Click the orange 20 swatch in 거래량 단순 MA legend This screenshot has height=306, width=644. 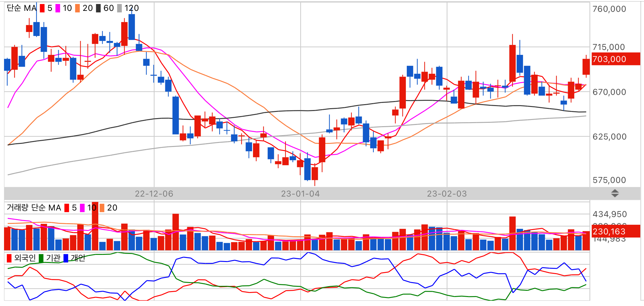pyautogui.click(x=102, y=208)
